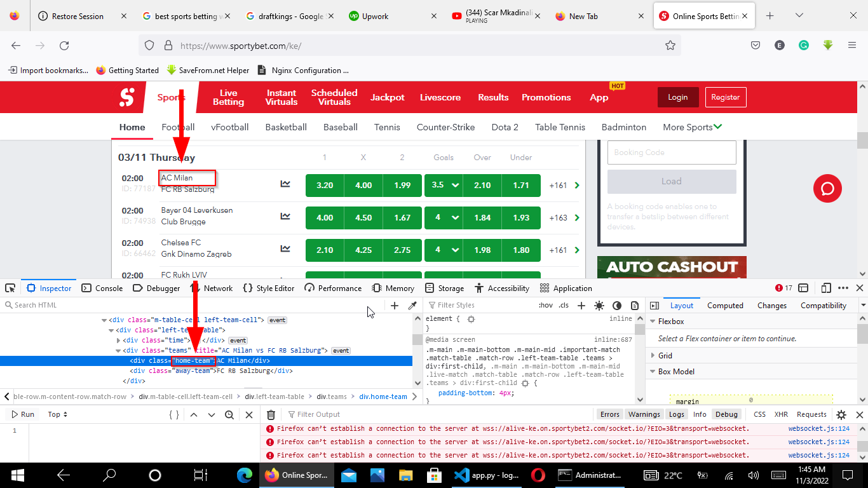Focus the Filter Styles input
The width and height of the screenshot is (868, 488).
pyautogui.click(x=480, y=306)
